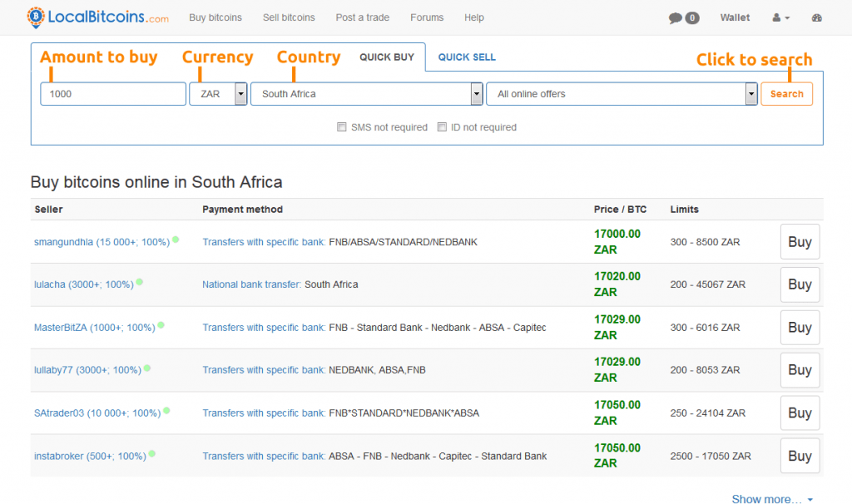
Task: Open the ZAR currency dropdown
Action: tap(219, 94)
